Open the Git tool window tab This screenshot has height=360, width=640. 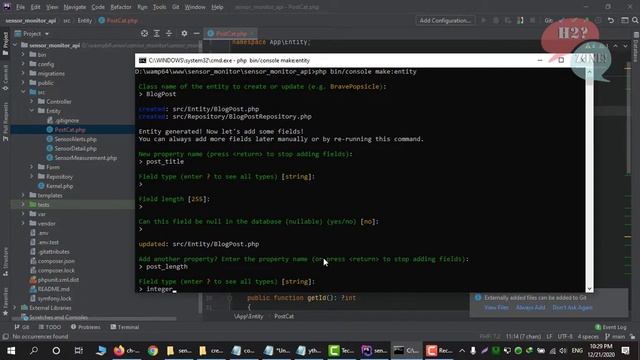22,327
